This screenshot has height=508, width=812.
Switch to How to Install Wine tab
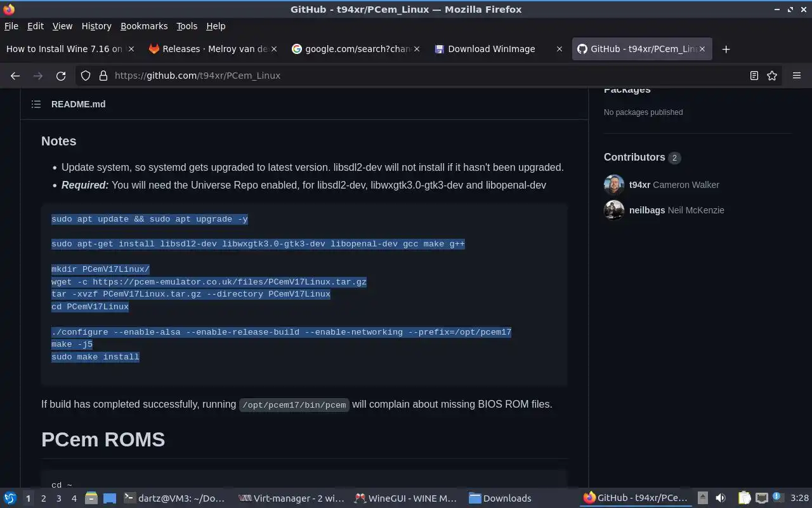coord(70,49)
